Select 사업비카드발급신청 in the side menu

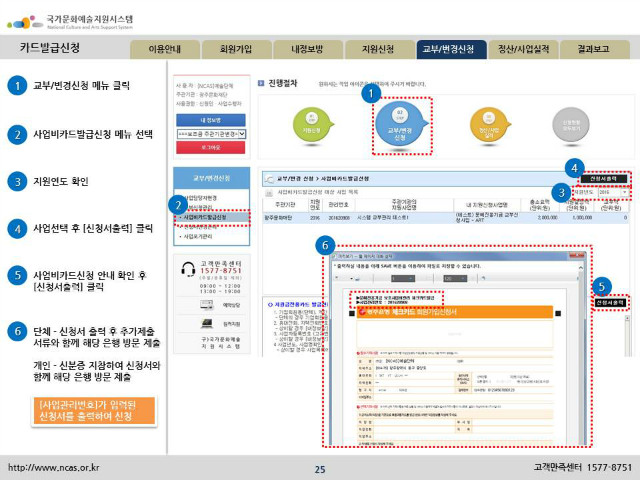(x=205, y=217)
